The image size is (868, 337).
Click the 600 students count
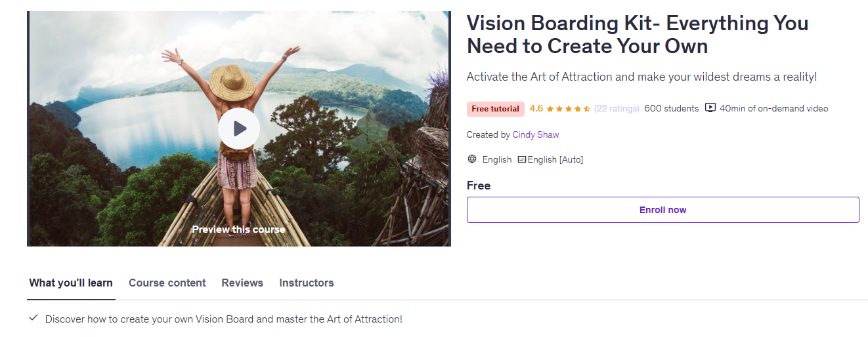coord(672,109)
